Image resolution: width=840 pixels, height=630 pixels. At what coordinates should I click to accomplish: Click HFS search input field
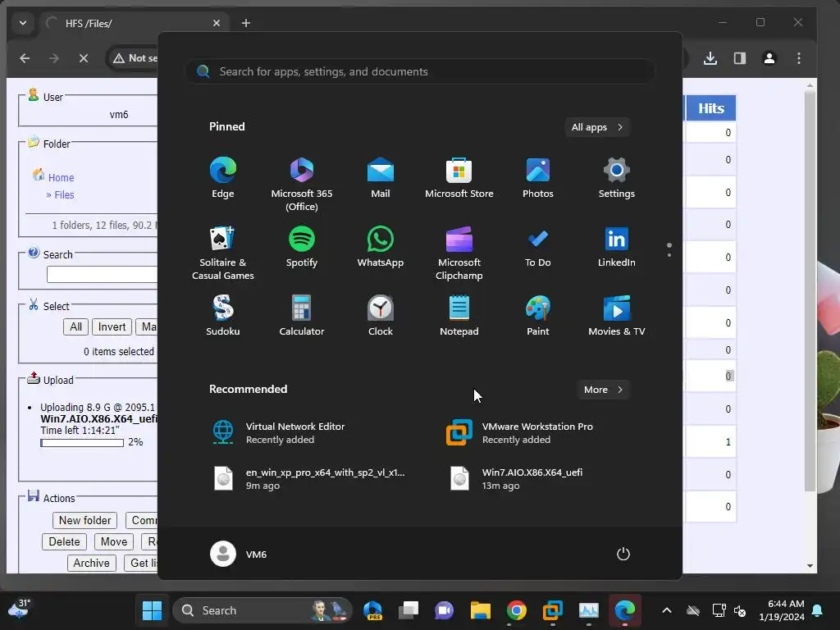(x=102, y=274)
